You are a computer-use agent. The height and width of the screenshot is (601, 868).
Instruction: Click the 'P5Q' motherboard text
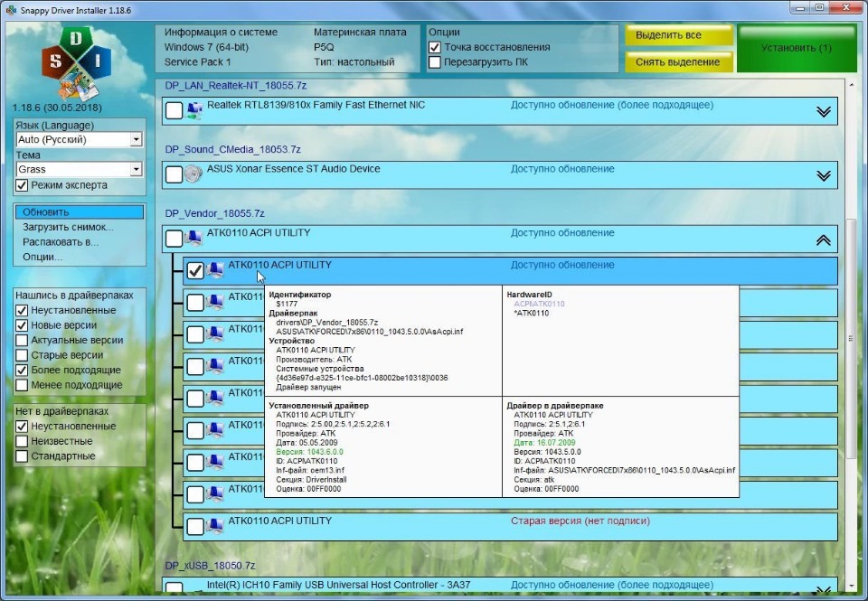(324, 47)
